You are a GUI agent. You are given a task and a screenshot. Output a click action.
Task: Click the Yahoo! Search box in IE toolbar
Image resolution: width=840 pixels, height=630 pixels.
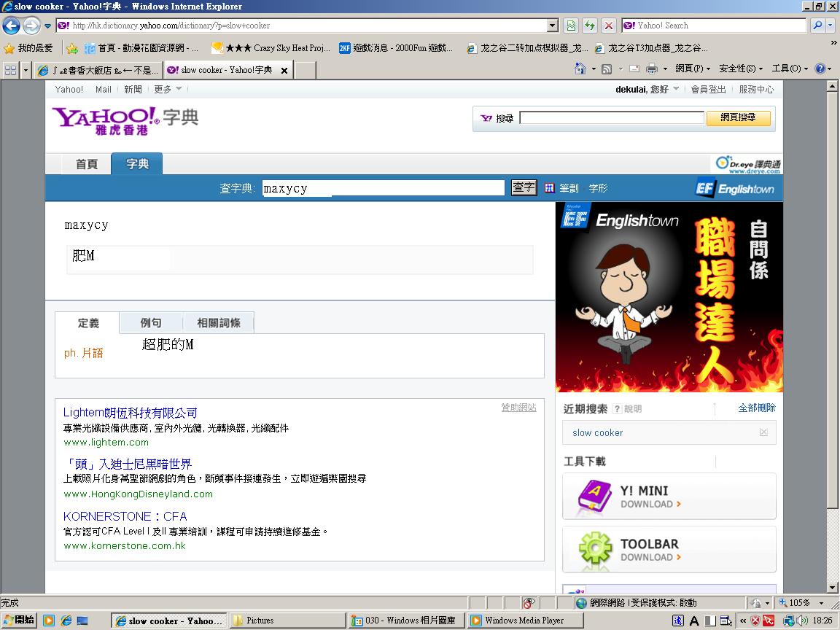[x=714, y=26]
